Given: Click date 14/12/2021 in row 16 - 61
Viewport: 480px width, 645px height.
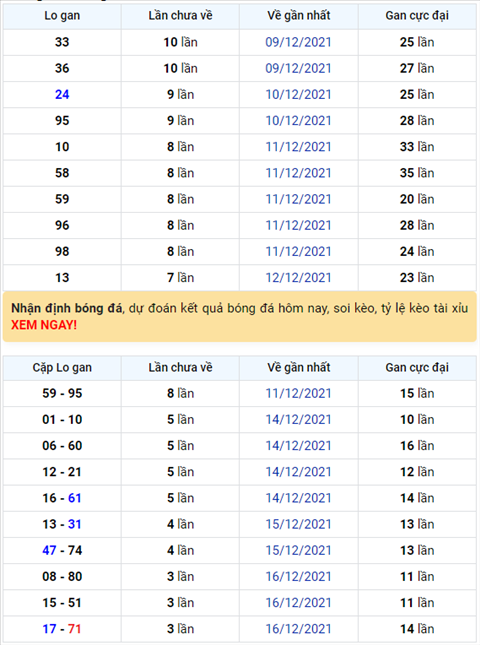Looking at the screenshot, I should (x=298, y=498).
